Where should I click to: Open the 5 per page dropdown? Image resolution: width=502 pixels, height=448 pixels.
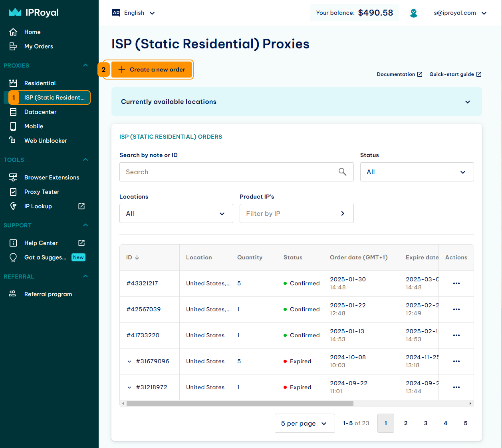(x=305, y=423)
